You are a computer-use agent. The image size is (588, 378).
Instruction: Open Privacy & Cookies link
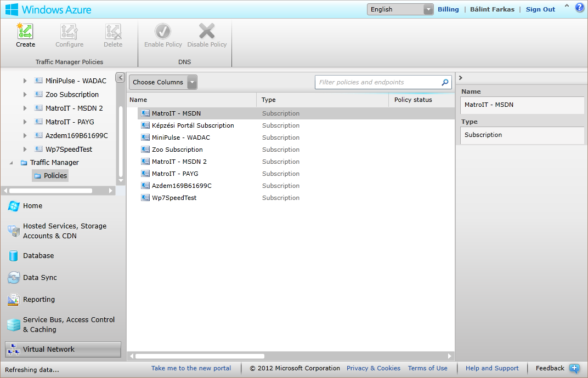[x=373, y=368]
